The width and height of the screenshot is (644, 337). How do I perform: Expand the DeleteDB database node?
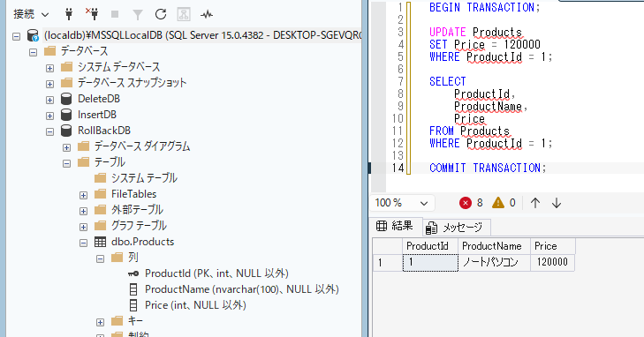(49, 100)
